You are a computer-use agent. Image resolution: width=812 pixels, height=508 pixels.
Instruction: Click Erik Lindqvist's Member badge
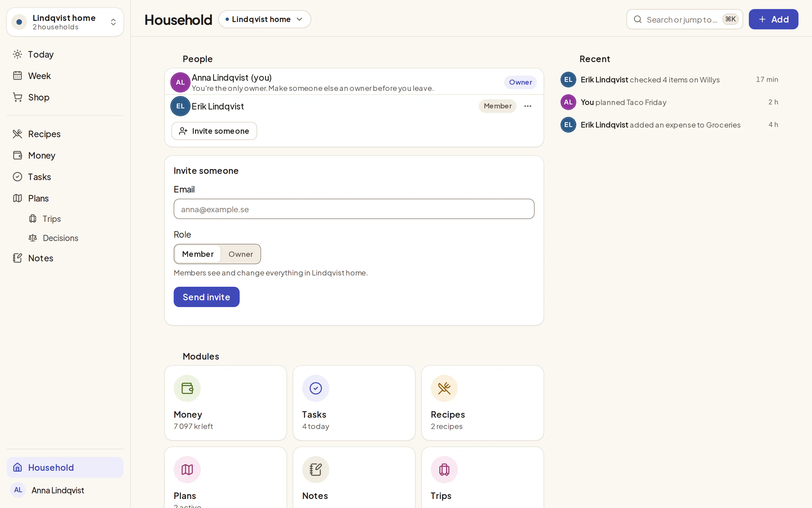(498, 106)
